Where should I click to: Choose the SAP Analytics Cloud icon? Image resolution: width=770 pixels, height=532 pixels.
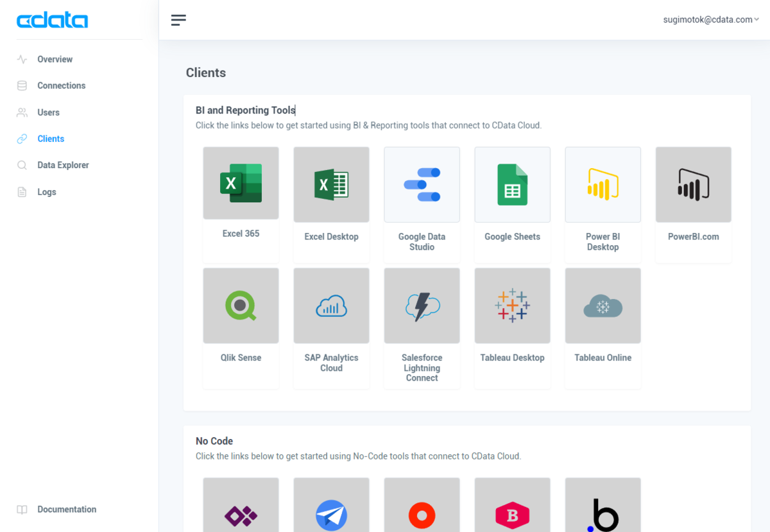coord(331,305)
